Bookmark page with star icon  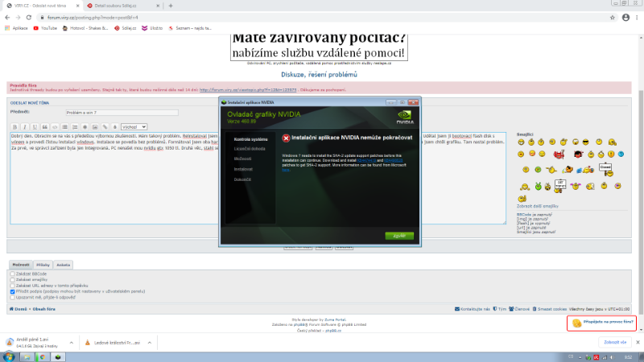tap(613, 17)
